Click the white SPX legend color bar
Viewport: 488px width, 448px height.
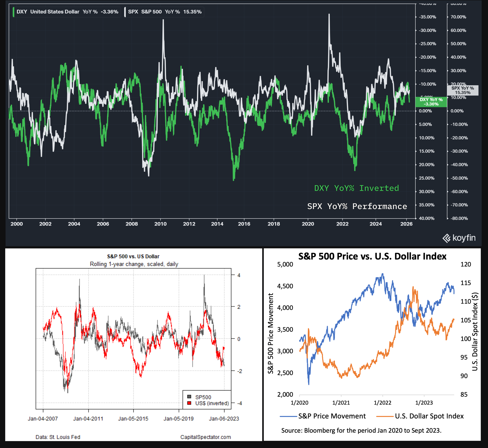(x=125, y=12)
